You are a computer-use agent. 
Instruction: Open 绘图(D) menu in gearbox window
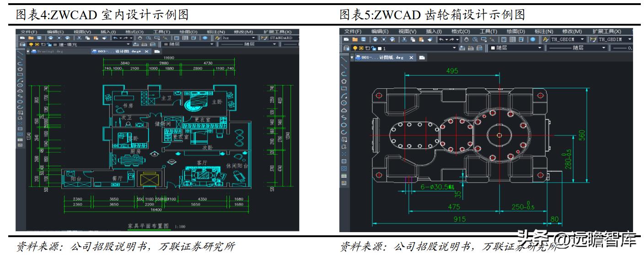[516, 32]
